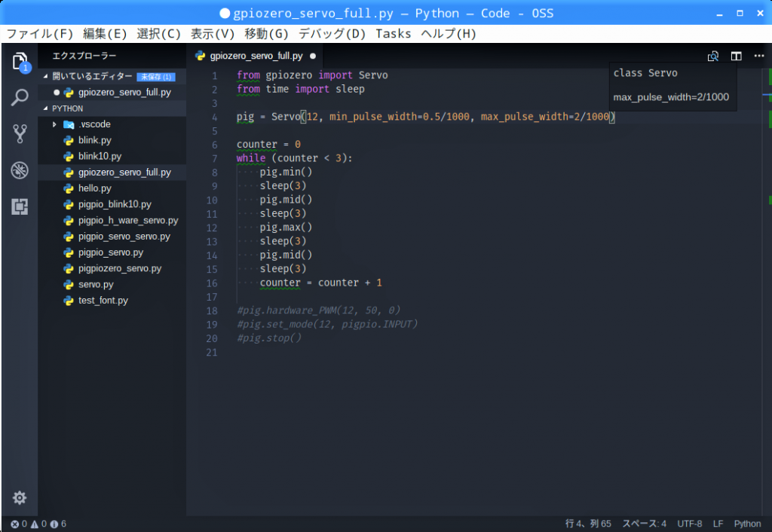Screen dimensions: 772x532
Task: Expand the .vscode folder arrow
Action: click(54, 124)
